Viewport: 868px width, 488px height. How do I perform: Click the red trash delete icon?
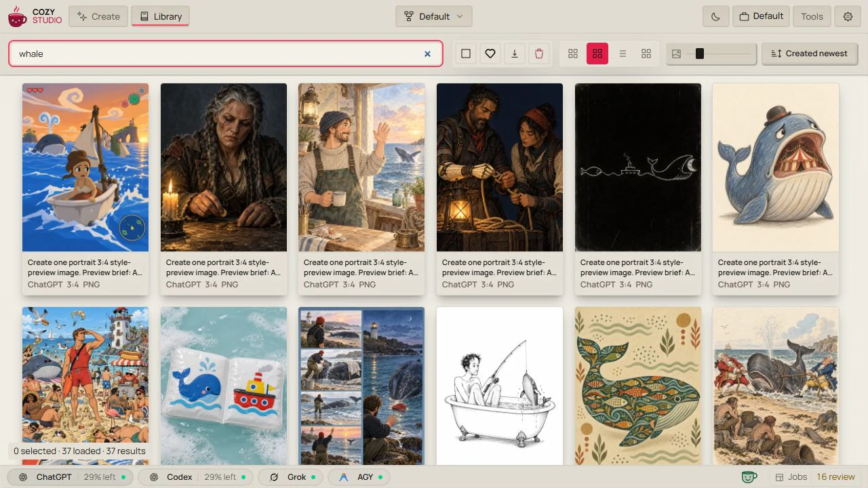click(539, 54)
